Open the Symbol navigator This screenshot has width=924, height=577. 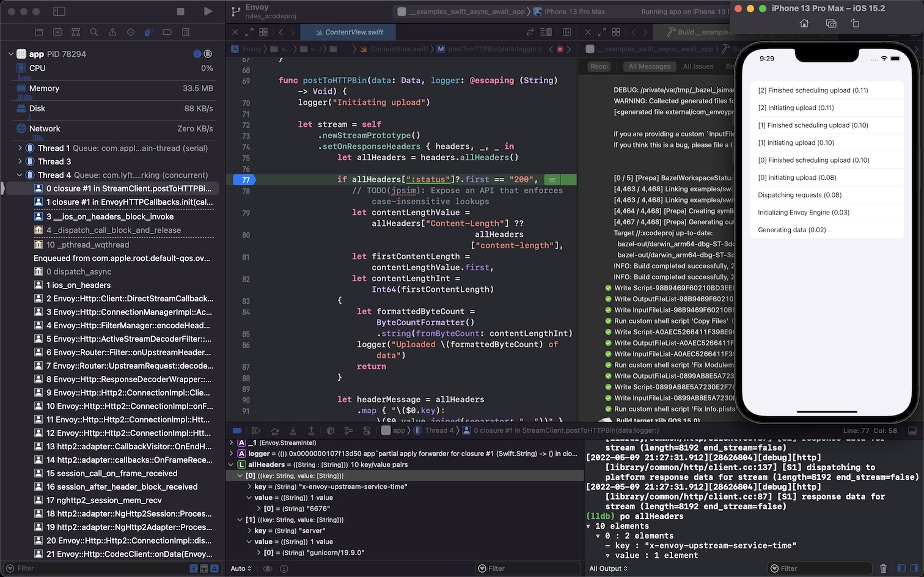click(x=76, y=32)
